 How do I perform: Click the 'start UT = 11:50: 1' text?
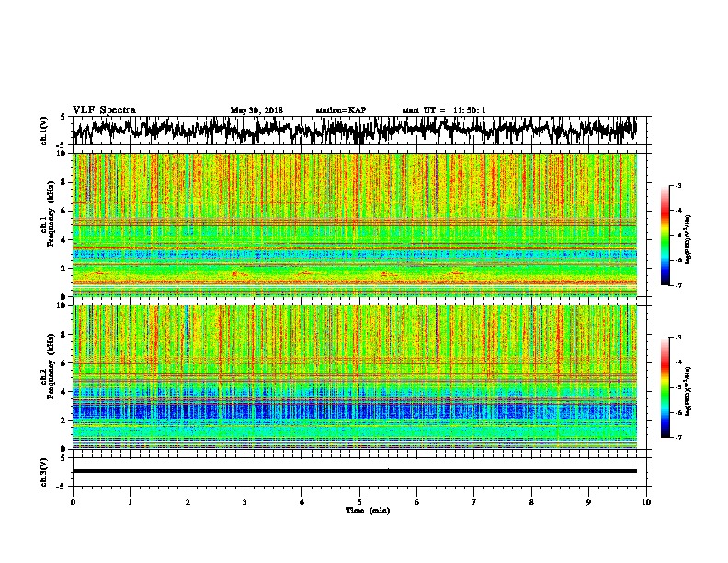click(x=444, y=110)
